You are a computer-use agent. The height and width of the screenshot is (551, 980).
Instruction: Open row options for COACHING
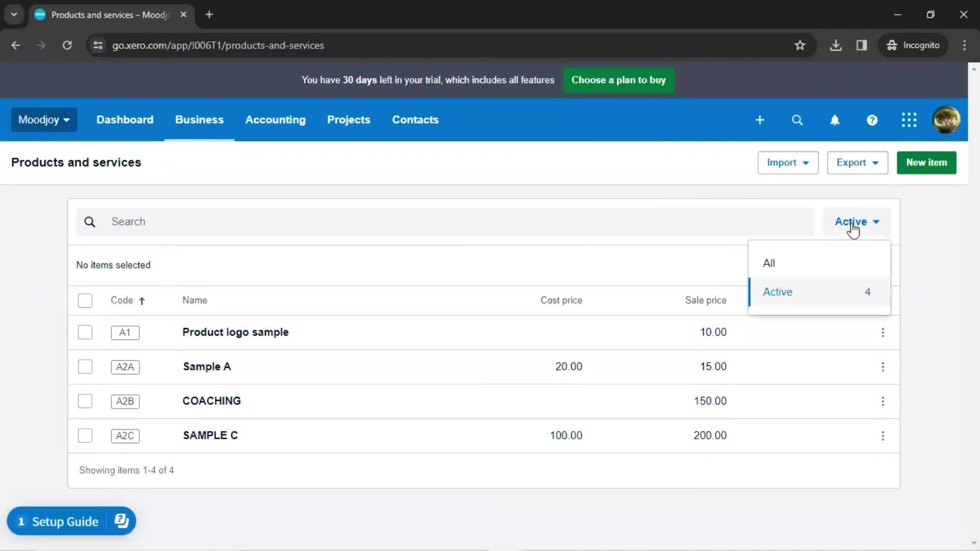click(x=883, y=402)
